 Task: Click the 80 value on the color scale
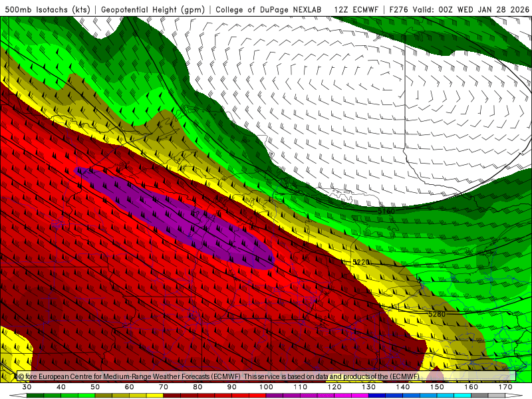pyautogui.click(x=198, y=387)
